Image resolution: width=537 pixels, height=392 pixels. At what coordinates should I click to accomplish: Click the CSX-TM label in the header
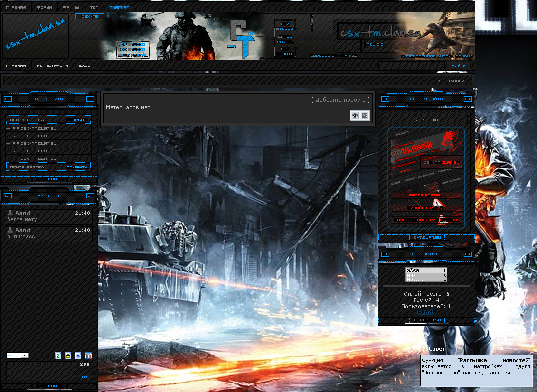pos(90,16)
